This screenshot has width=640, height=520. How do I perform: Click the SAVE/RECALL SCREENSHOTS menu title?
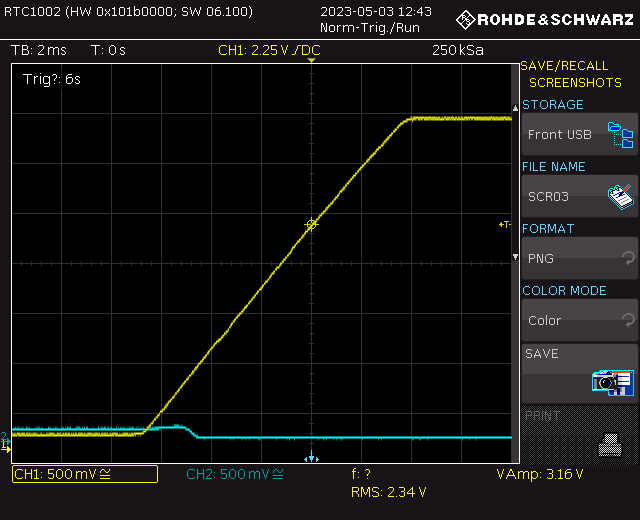pos(571,74)
